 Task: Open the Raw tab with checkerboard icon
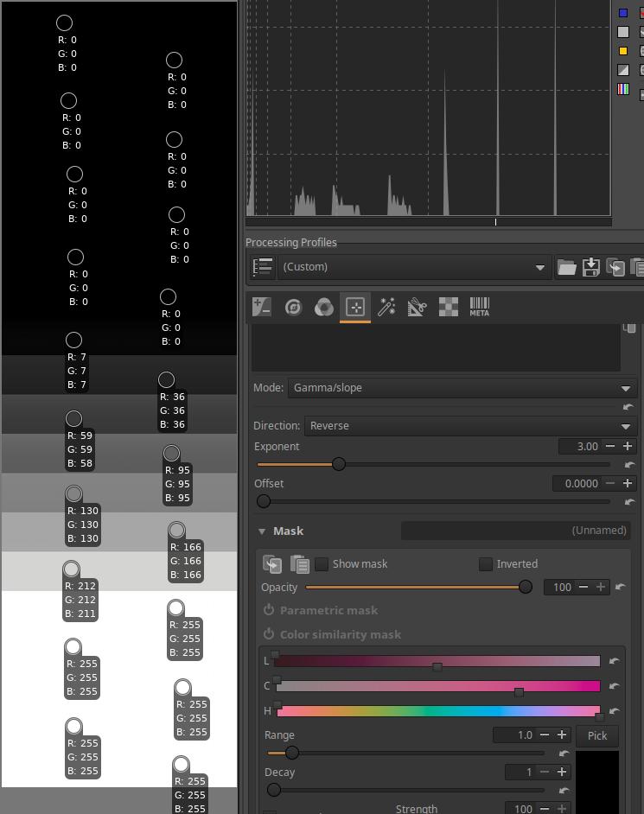[x=449, y=307]
